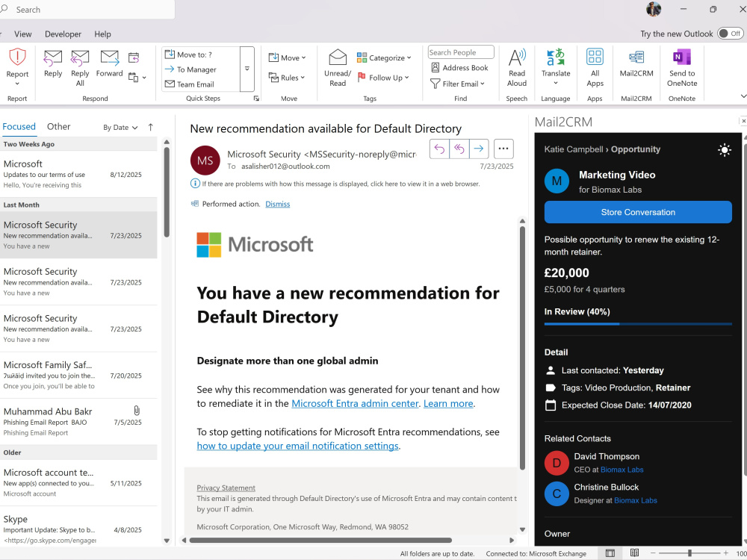Open more respond actions dropdown
This screenshot has height=560, width=747.
[137, 78]
